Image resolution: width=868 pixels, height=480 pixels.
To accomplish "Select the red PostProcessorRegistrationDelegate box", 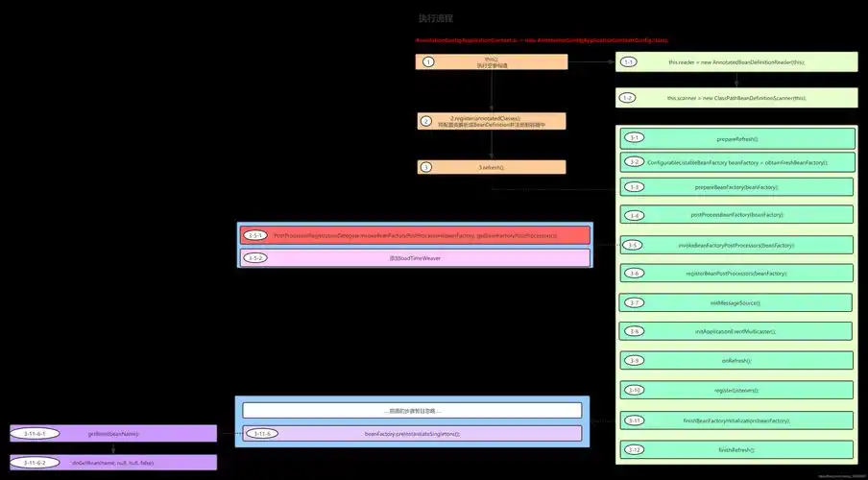I will click(414, 235).
